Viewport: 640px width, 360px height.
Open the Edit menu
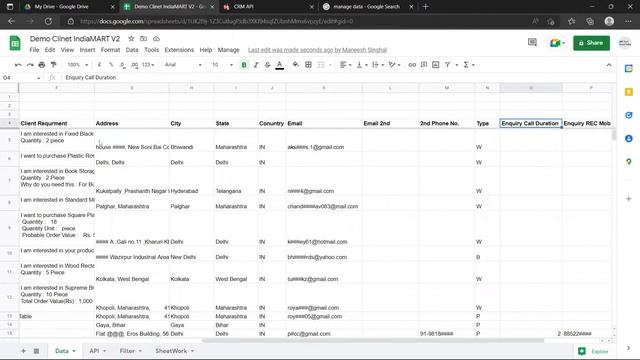pyautogui.click(x=50, y=50)
